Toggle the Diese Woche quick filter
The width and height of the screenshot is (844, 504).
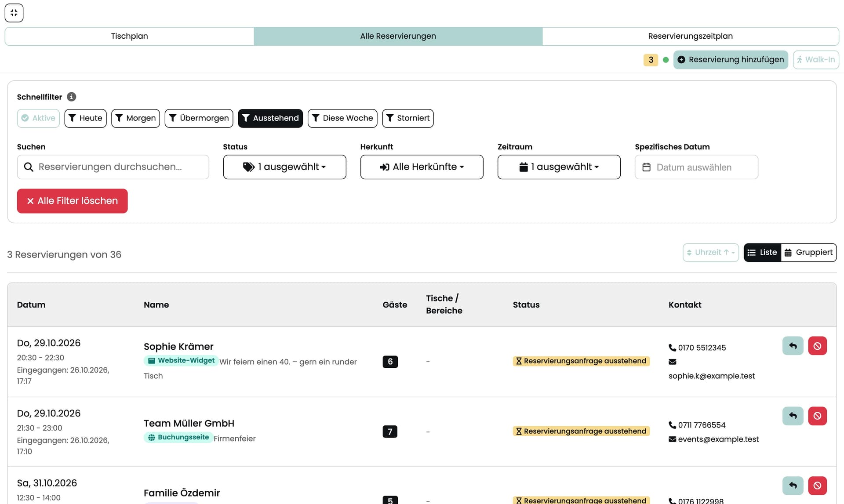coord(342,118)
